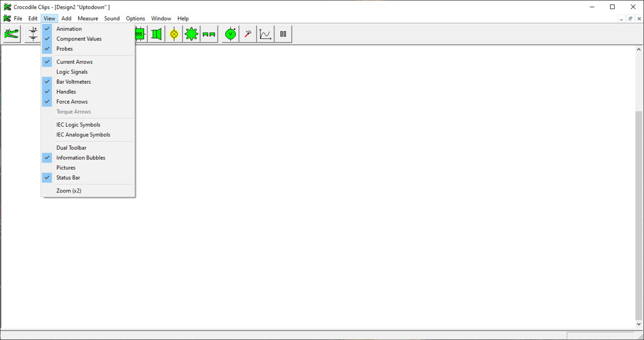644x340 pixels.
Task: Disable Animation in the View menu
Action: (69, 28)
